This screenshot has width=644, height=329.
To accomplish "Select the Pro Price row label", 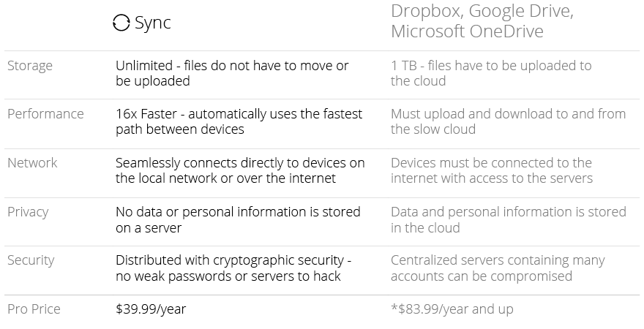I will point(34,309).
